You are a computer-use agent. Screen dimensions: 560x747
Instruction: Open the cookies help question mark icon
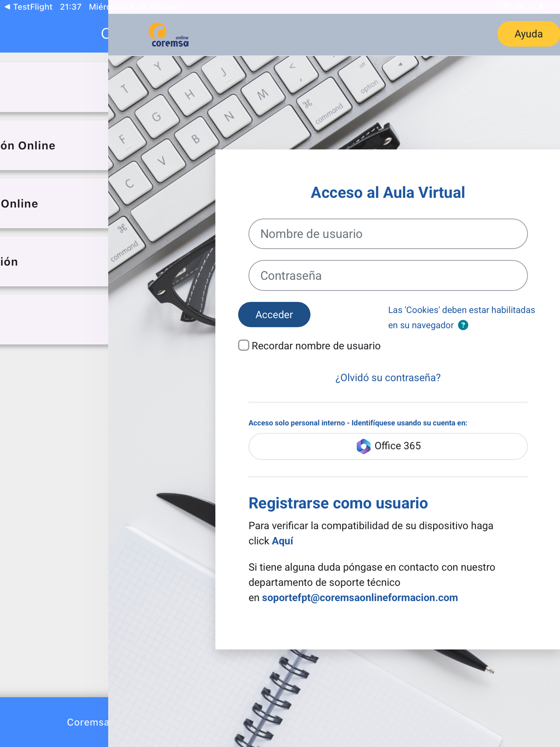(x=463, y=325)
